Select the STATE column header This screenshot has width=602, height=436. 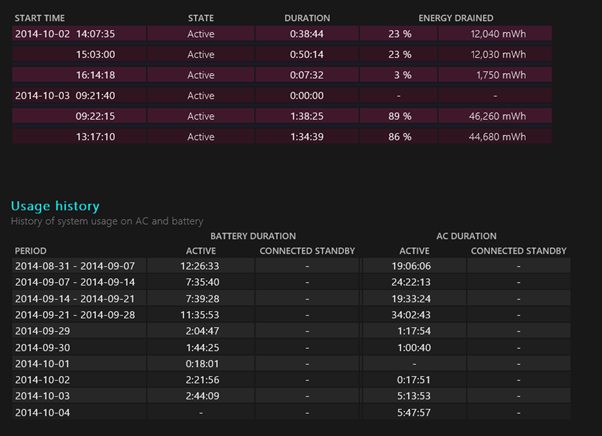(x=200, y=18)
